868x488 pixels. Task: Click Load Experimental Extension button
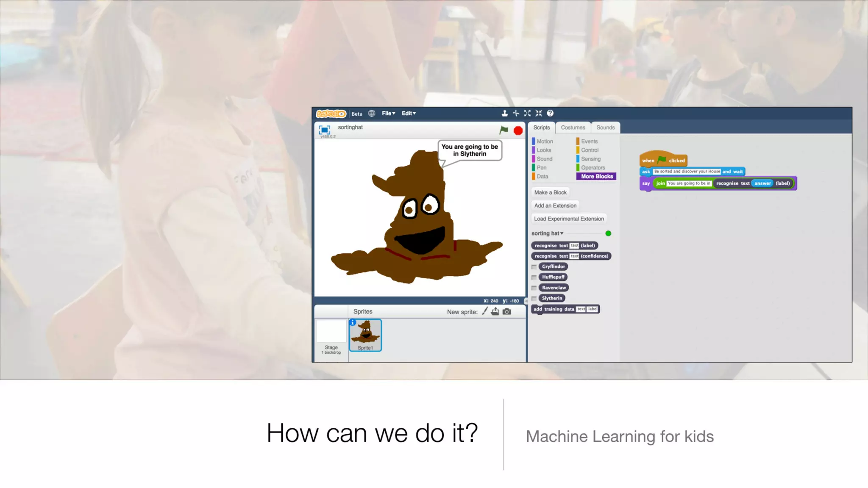569,219
